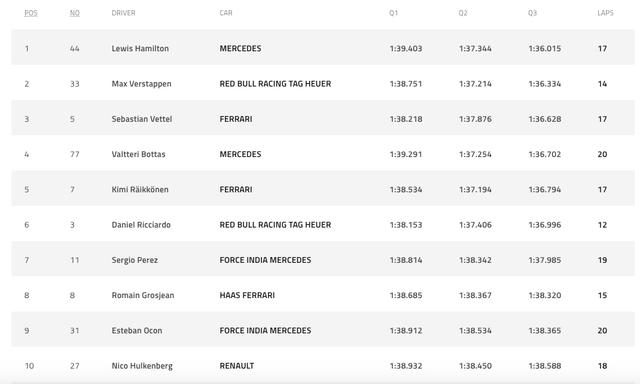Click Sergio Perez driver name
The width and height of the screenshot is (640, 384).
135,260
